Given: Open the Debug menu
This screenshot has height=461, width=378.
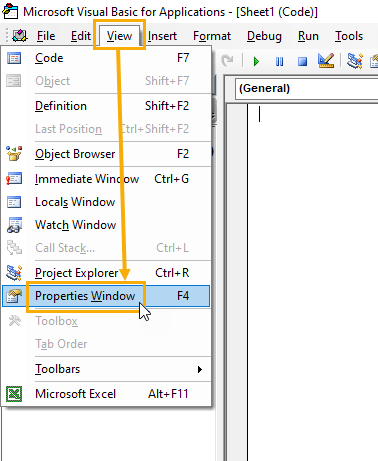Looking at the screenshot, I should (x=264, y=36).
